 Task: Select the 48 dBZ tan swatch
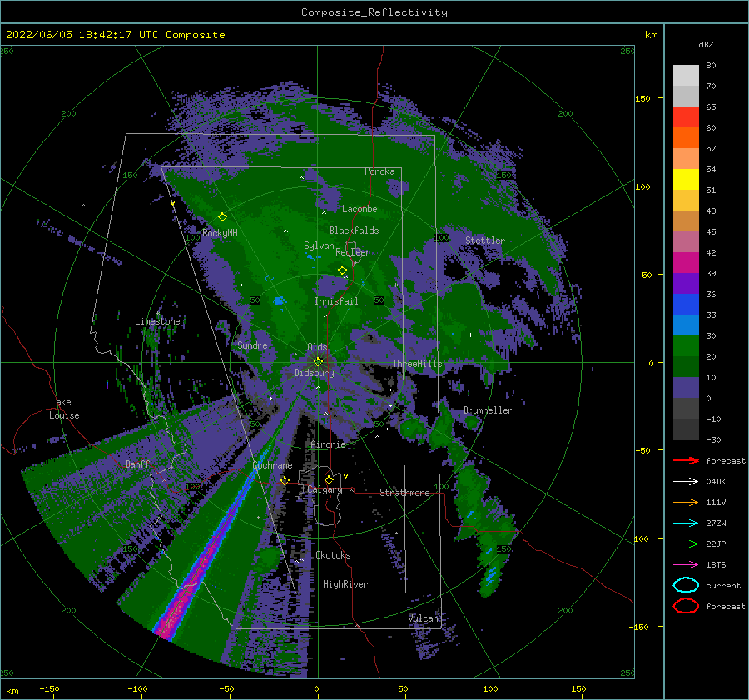tap(686, 221)
